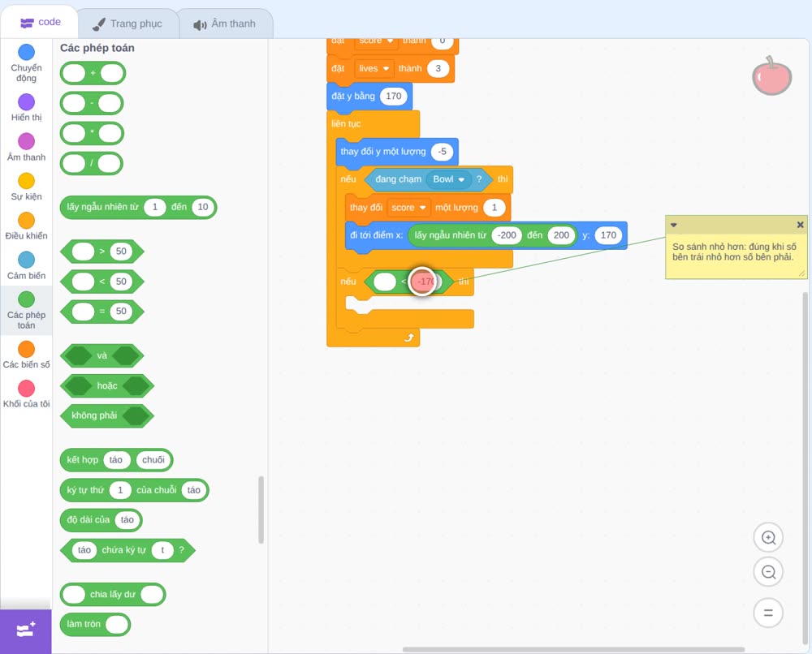Screen dimensions: 812x654
Task: Zoom out of the workspace
Action: pyautogui.click(x=768, y=572)
